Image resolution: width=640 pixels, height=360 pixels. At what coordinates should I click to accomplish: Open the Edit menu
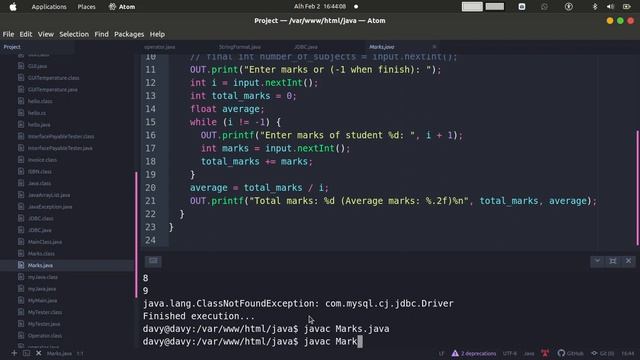pyautogui.click(x=26, y=34)
